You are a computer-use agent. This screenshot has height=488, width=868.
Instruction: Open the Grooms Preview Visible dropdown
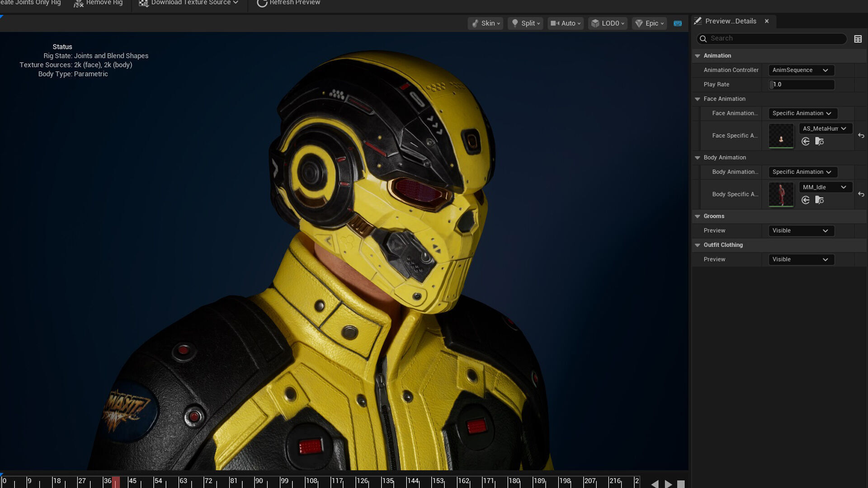(801, 230)
